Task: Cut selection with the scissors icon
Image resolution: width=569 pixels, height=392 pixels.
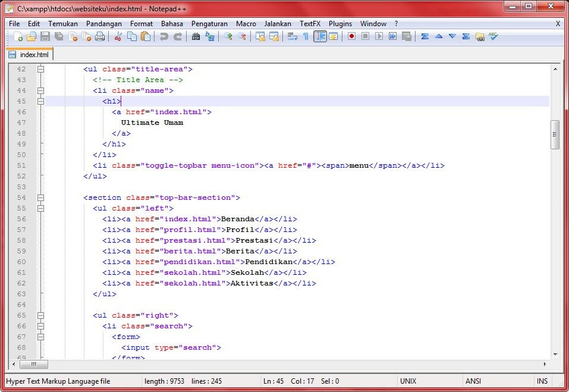Action: tap(118, 36)
